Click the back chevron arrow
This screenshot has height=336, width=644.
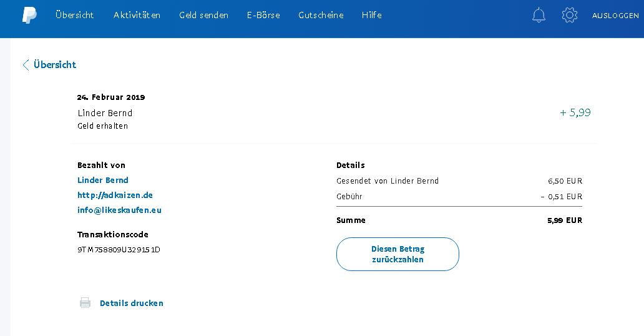[26, 65]
